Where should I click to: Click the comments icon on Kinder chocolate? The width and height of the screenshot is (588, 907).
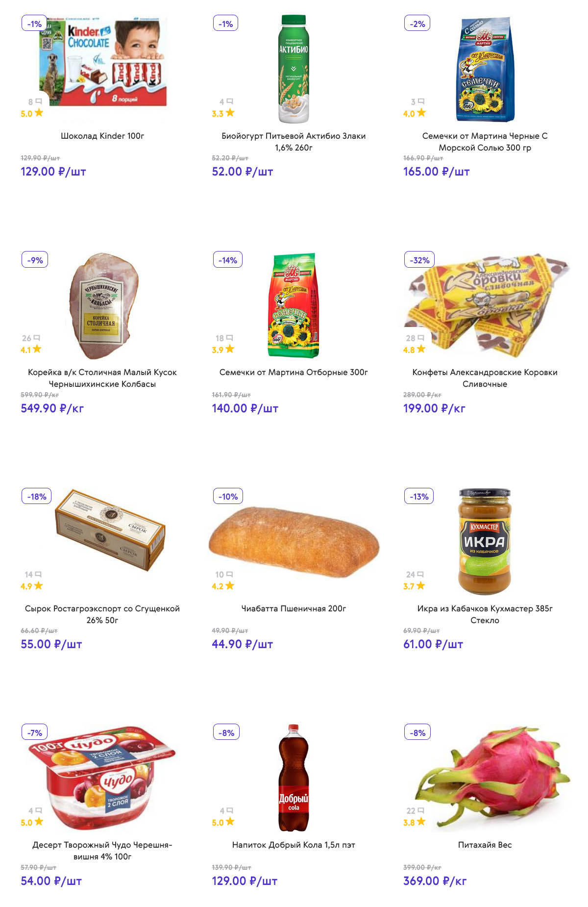pyautogui.click(x=39, y=101)
